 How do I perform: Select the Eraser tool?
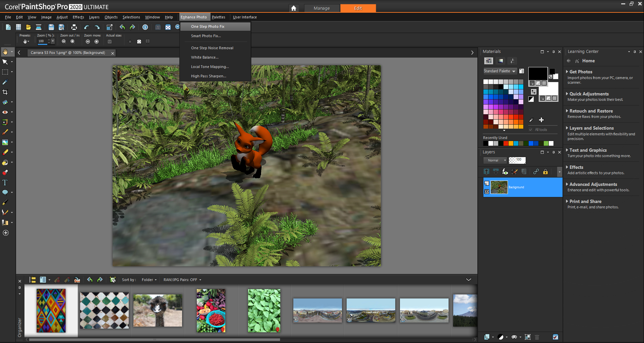point(5,152)
